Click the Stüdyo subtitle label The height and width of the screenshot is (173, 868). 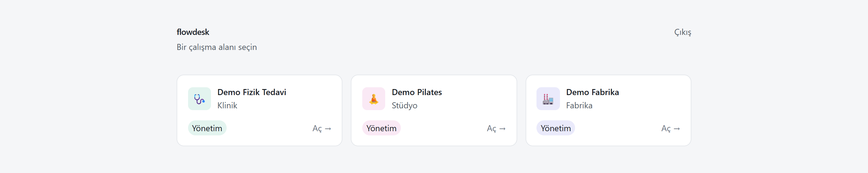[x=404, y=105]
